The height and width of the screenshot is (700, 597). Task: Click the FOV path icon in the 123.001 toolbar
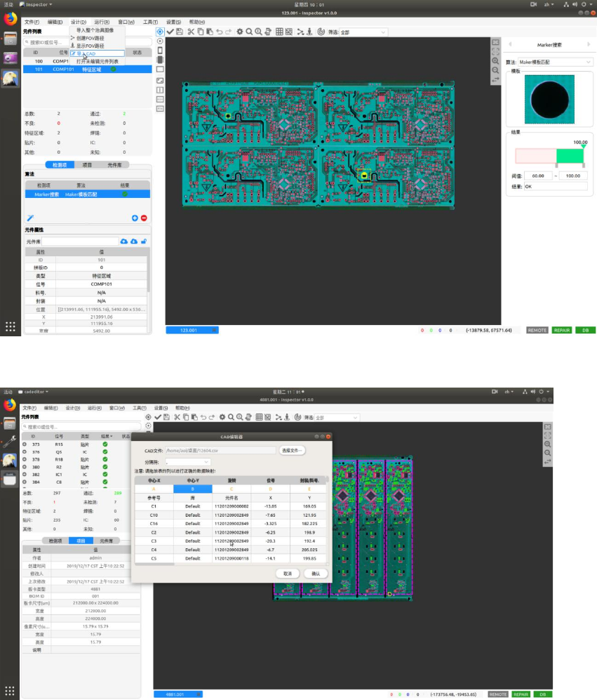click(x=300, y=32)
